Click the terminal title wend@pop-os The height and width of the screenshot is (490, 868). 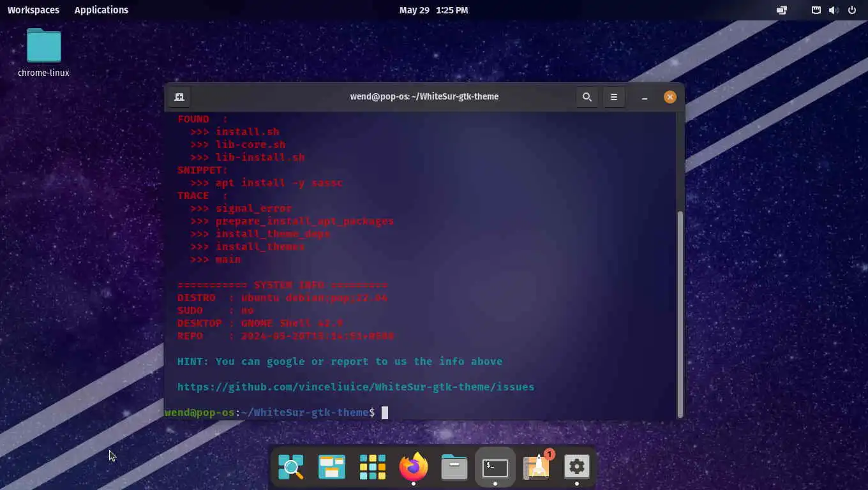point(424,97)
